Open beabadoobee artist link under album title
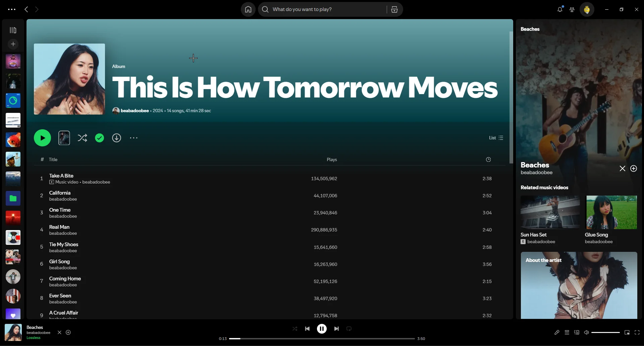 [135, 111]
